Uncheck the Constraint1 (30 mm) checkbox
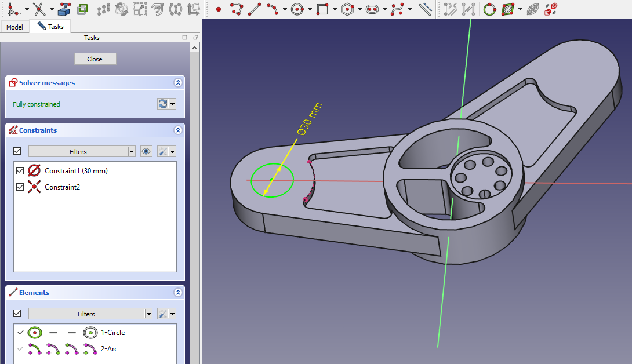Screen dimensions: 632x364 [20, 171]
